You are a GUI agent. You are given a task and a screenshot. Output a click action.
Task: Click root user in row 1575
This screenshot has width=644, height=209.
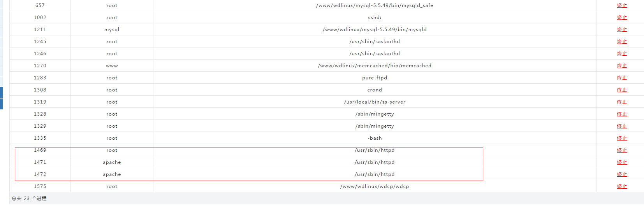tap(112, 186)
